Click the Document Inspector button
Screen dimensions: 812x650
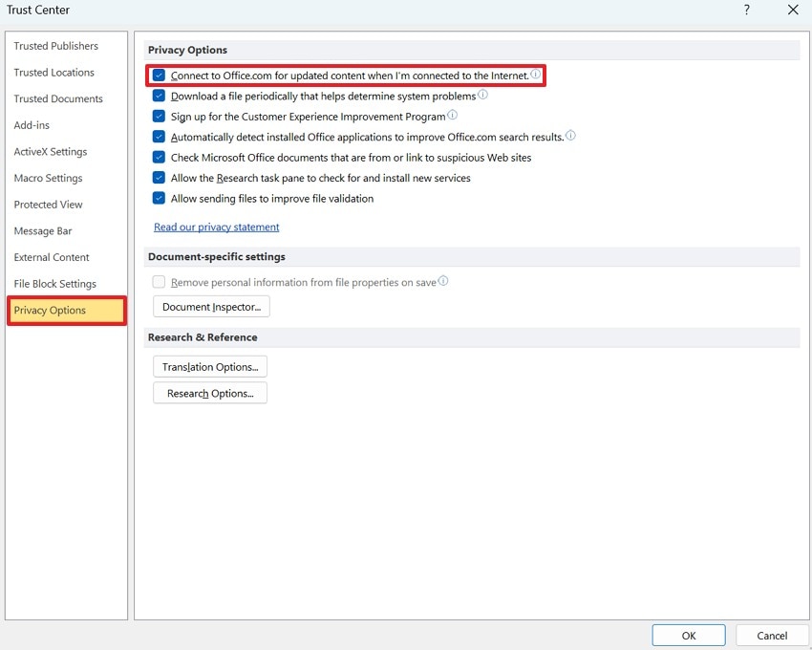(210, 306)
